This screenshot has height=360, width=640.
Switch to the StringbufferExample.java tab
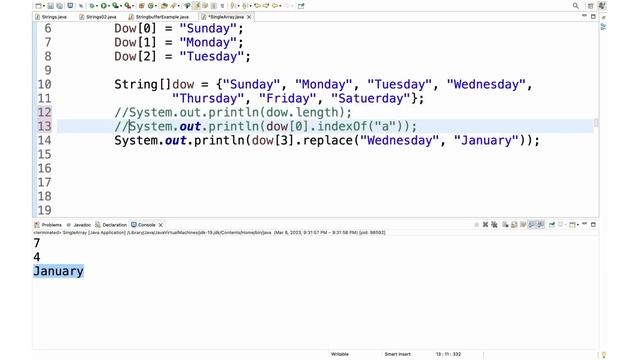click(158, 17)
